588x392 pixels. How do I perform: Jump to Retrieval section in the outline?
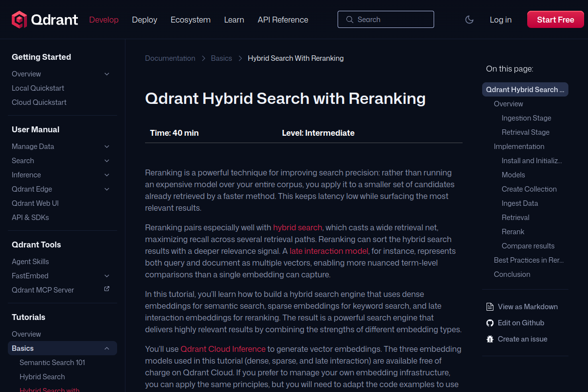[515, 218]
